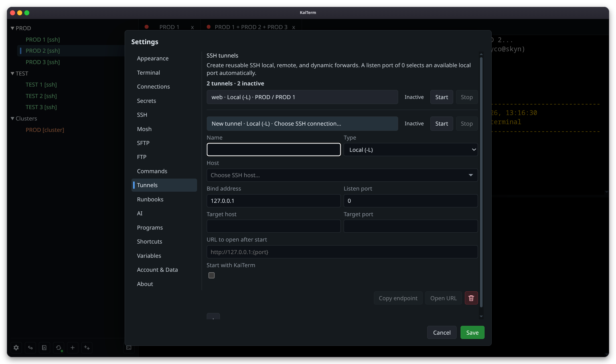Collapse the PROD group in sidebar

[x=12, y=28]
